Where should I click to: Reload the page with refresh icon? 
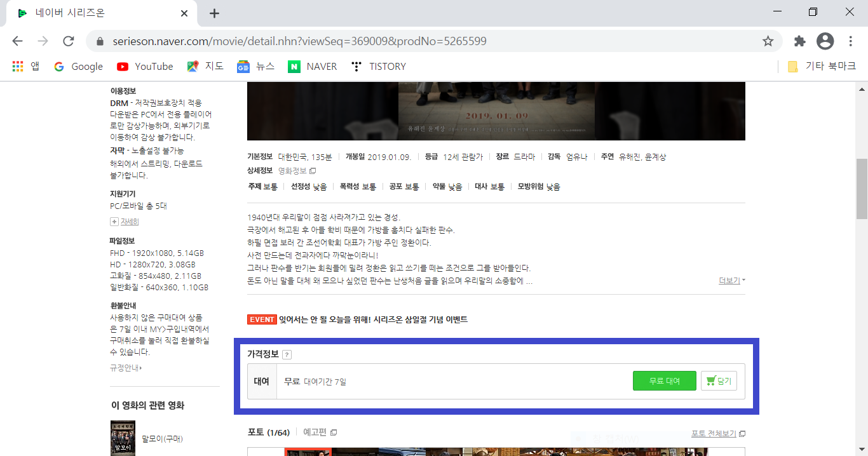tap(68, 41)
